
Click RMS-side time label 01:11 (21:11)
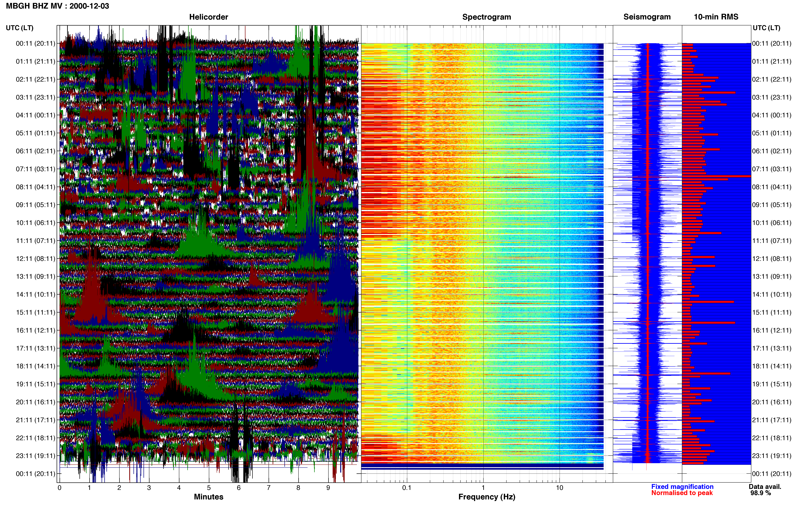click(x=772, y=61)
